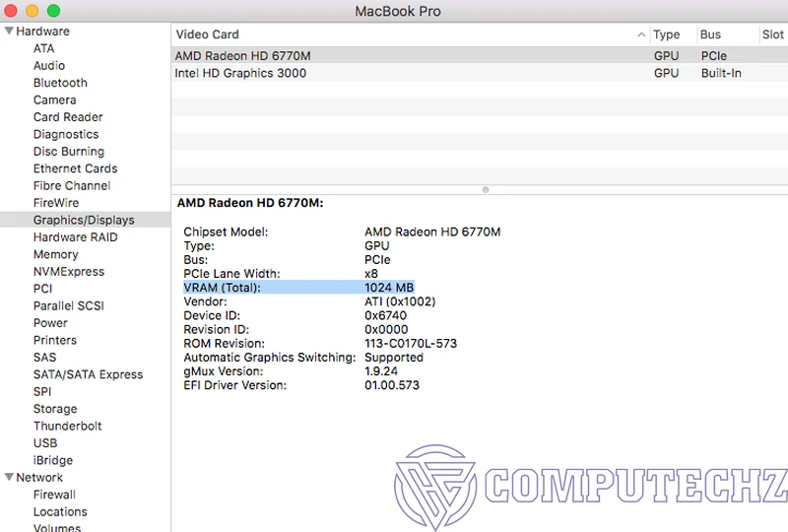Click the gMux Version value 1.9.24

[381, 371]
